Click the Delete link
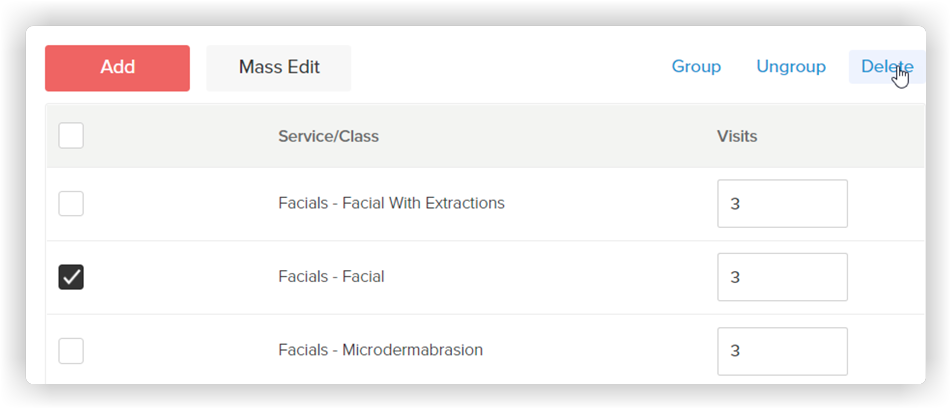Image resolution: width=951 pixels, height=409 pixels. click(x=887, y=67)
